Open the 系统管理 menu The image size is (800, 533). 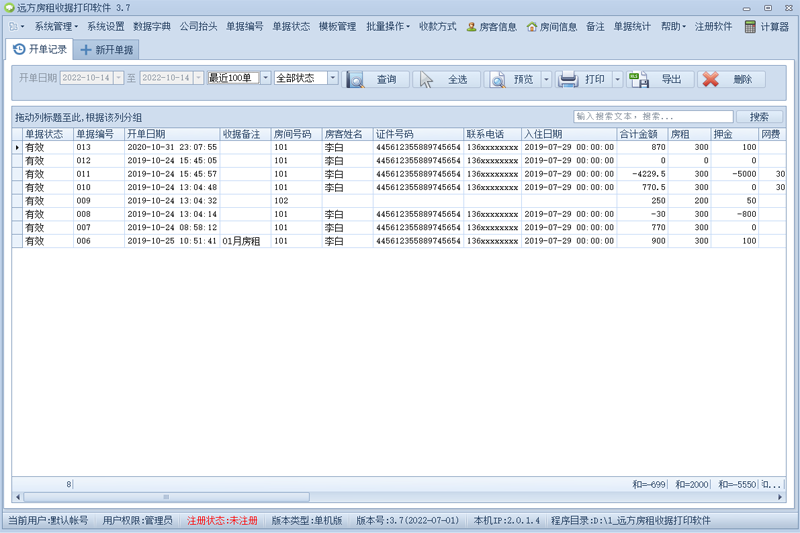click(56, 27)
